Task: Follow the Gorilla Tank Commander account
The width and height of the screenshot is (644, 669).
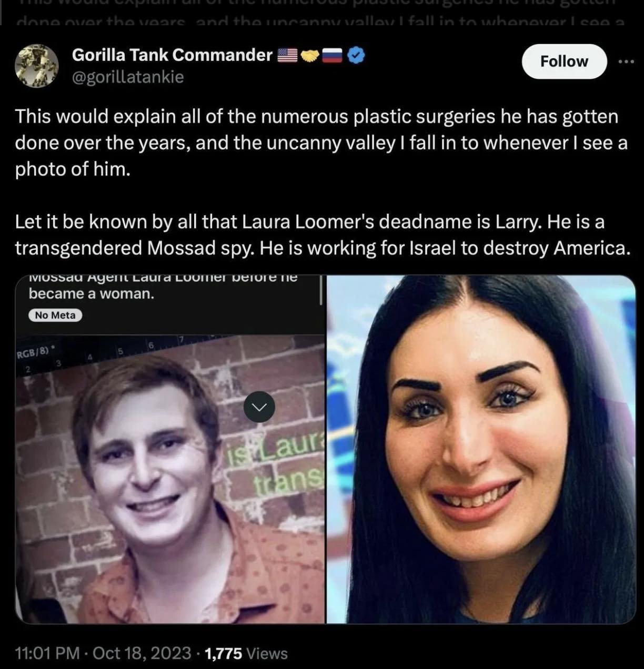Action: coord(564,62)
